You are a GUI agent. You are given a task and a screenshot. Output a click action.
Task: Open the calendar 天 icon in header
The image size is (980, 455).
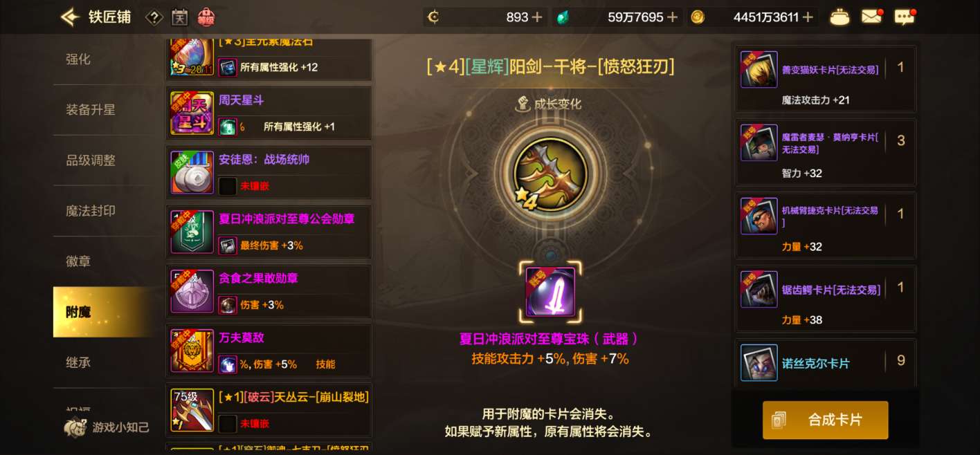point(179,17)
